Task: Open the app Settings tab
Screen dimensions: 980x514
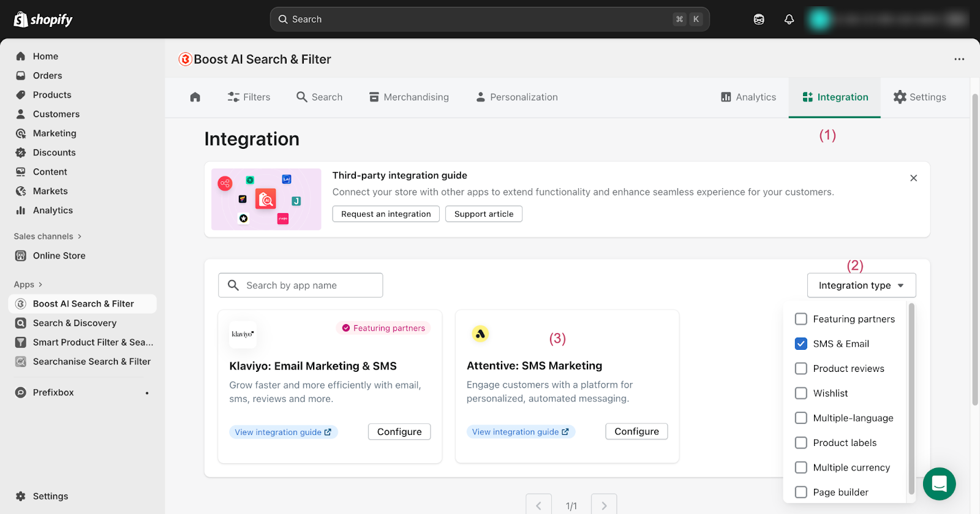Action: 919,97
